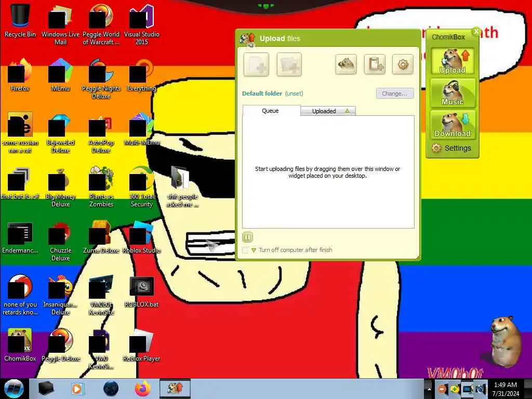Select the Big Money Deluxe desktop icon
This screenshot has height=399, width=532.
[60, 187]
